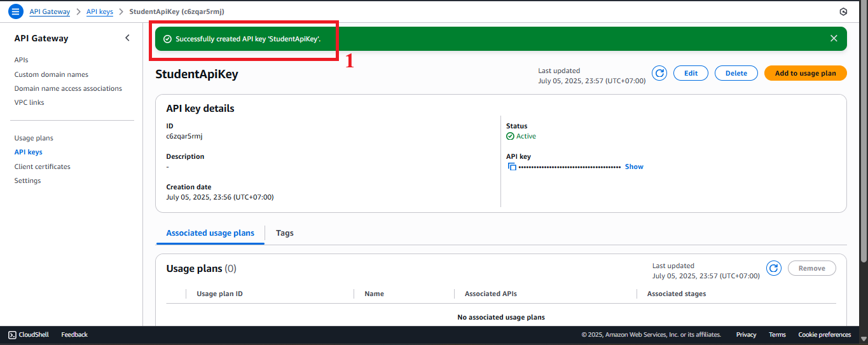The height and width of the screenshot is (345, 868).
Task: Click the Associated APIs column header
Action: pyautogui.click(x=491, y=294)
